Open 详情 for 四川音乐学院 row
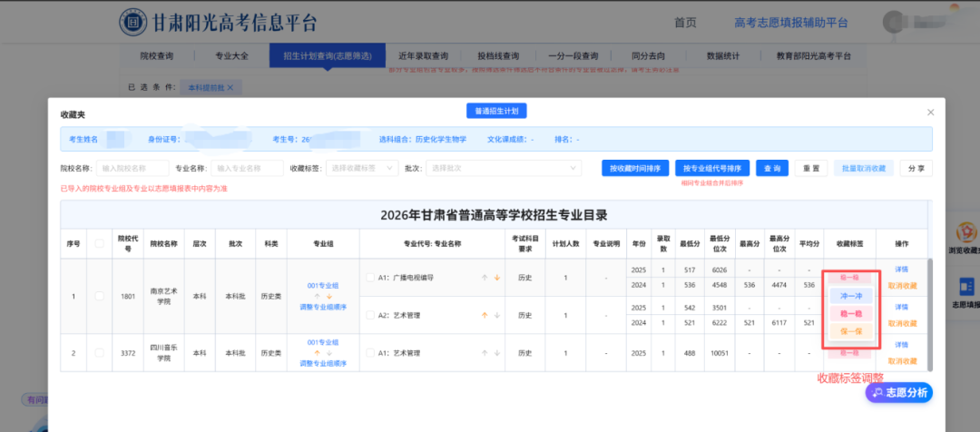The image size is (980, 432). coord(901,345)
